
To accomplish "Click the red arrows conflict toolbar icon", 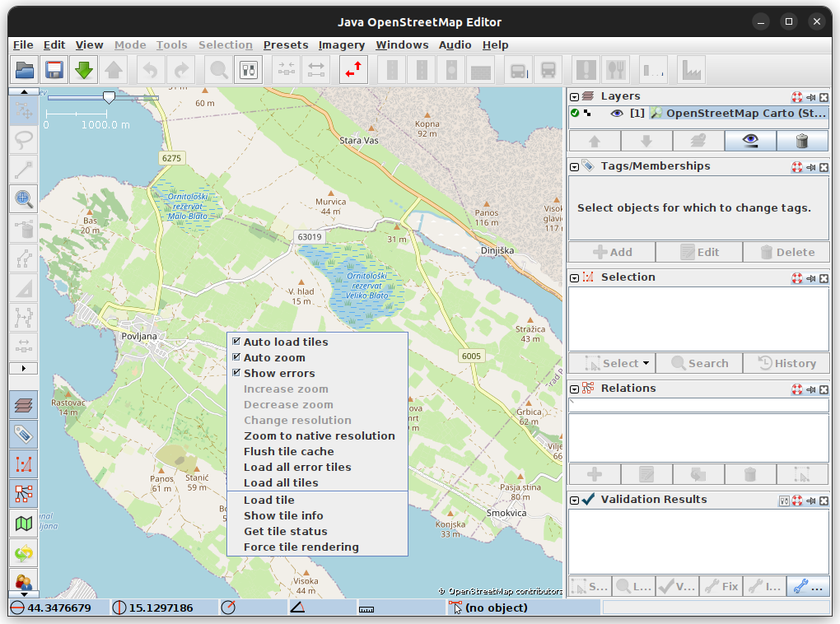I will (354, 70).
